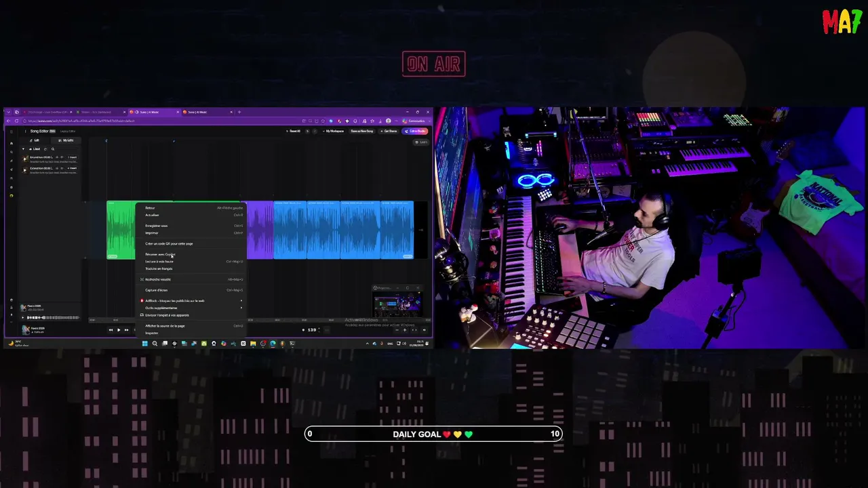
Task: Play the first liked song thumbnail
Action: pos(26,159)
